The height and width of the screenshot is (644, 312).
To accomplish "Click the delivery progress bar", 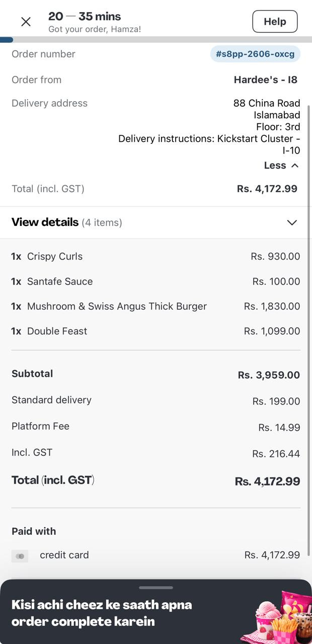I will (156, 40).
